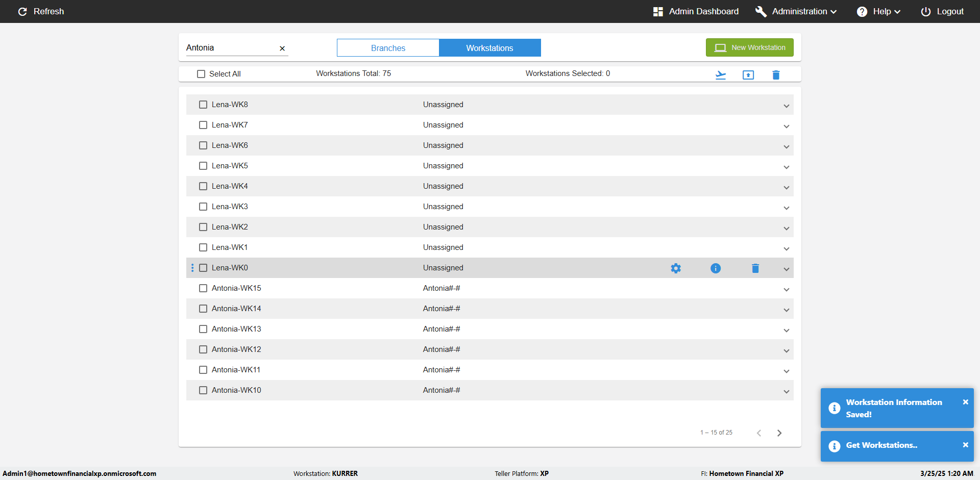The height and width of the screenshot is (480, 980).
Task: Switch to the Branches tab
Action: point(388,48)
